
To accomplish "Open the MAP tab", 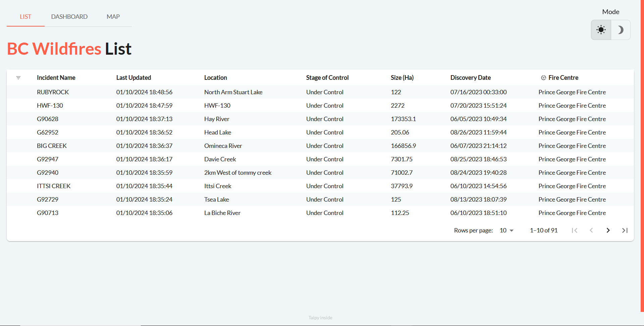I will [113, 17].
